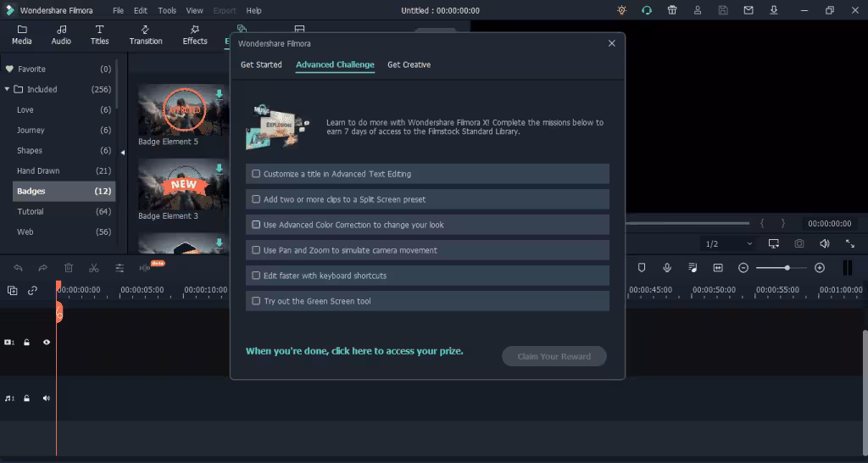This screenshot has height=463, width=868.
Task: Click the Claim Your Reward button
Action: 554,356
